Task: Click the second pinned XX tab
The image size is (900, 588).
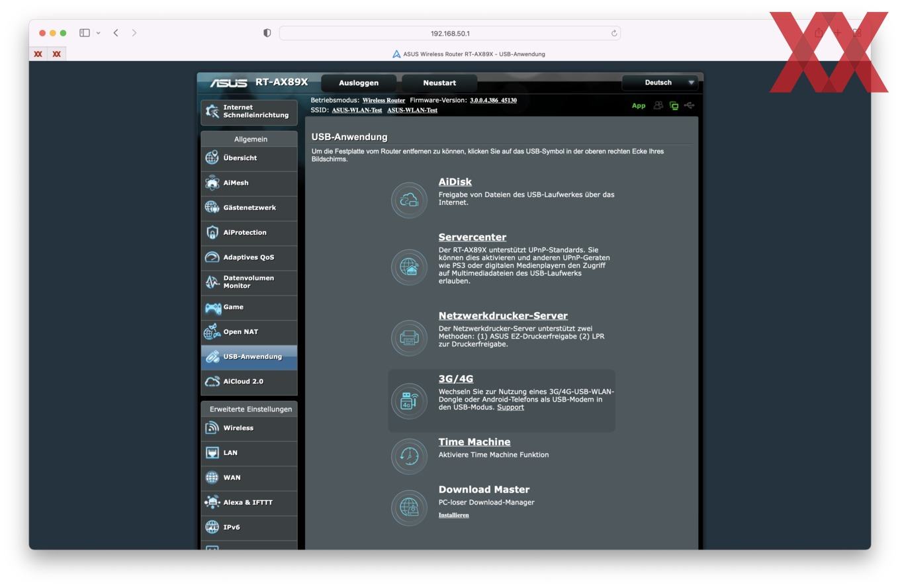Action: [x=57, y=54]
